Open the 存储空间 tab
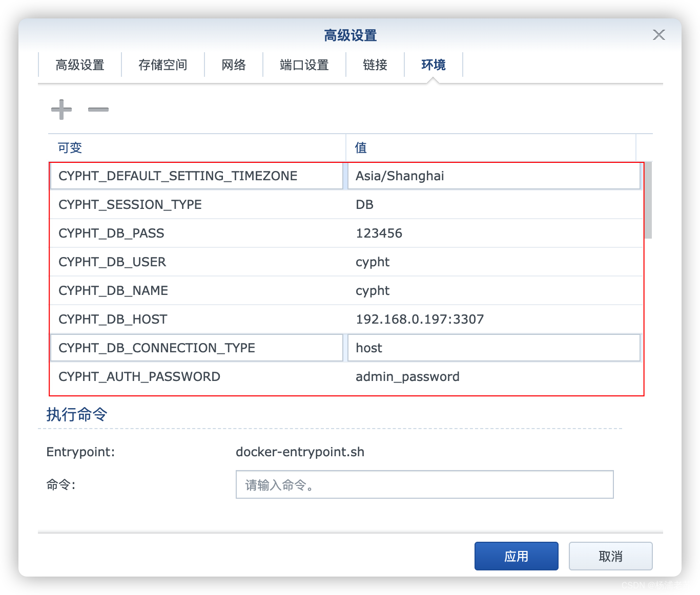700x595 pixels. click(163, 65)
